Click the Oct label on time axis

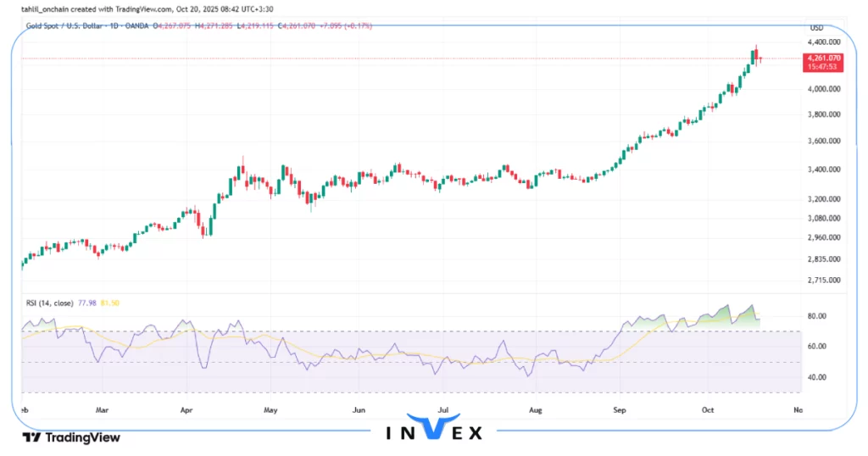(709, 409)
